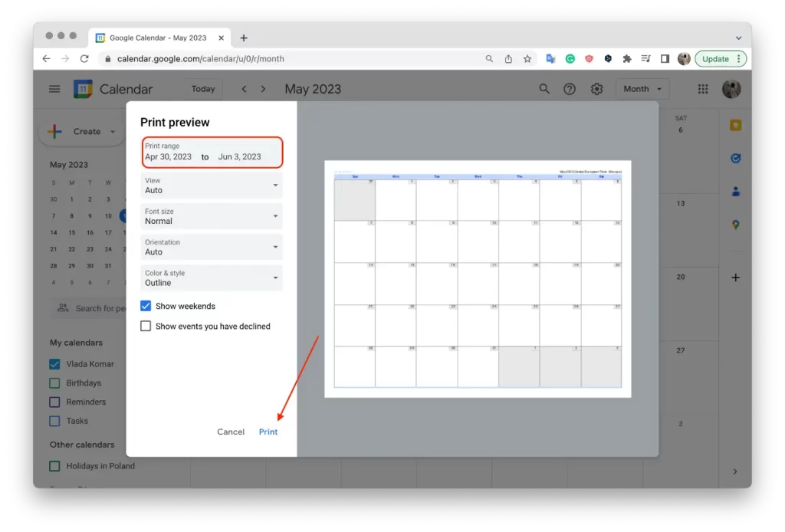Open the puzzle-piece extensions menu
785x532 pixels.
(627, 58)
